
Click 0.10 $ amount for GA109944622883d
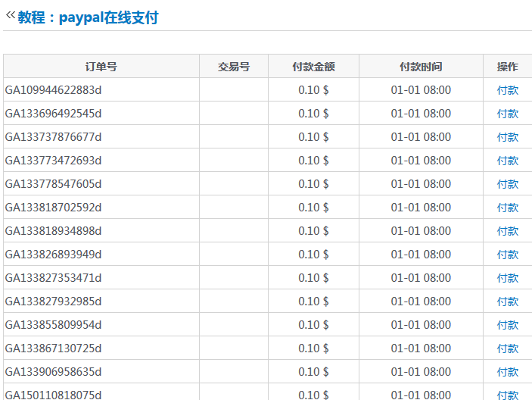click(313, 90)
